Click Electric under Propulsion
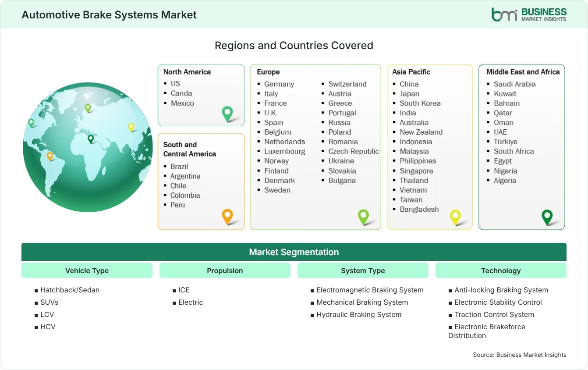The width and height of the screenshot is (588, 370). tap(191, 302)
